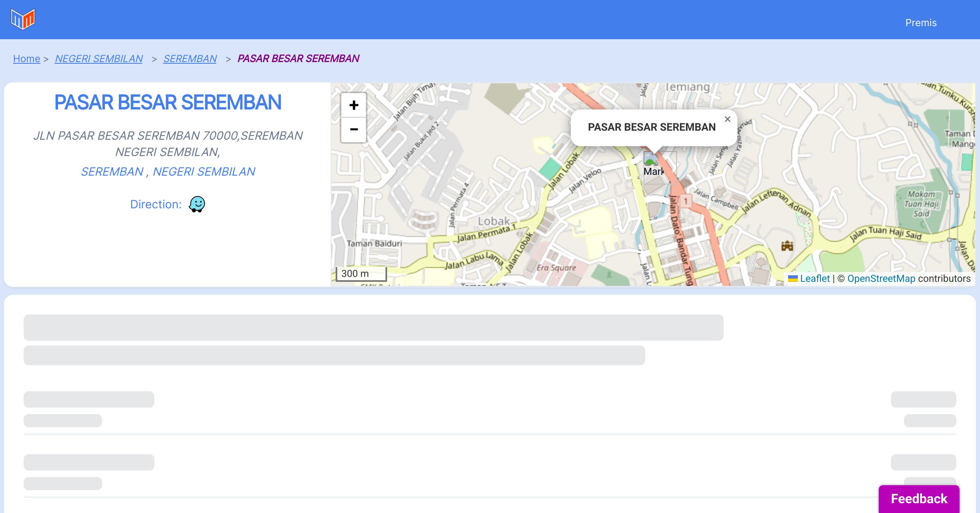Screen dimensions: 980x513
Task: Click the site logo icon
Action: (23, 19)
